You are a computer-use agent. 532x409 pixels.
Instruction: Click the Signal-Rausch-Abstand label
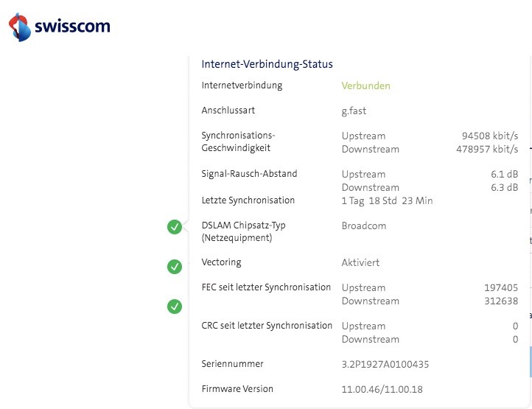(249, 174)
